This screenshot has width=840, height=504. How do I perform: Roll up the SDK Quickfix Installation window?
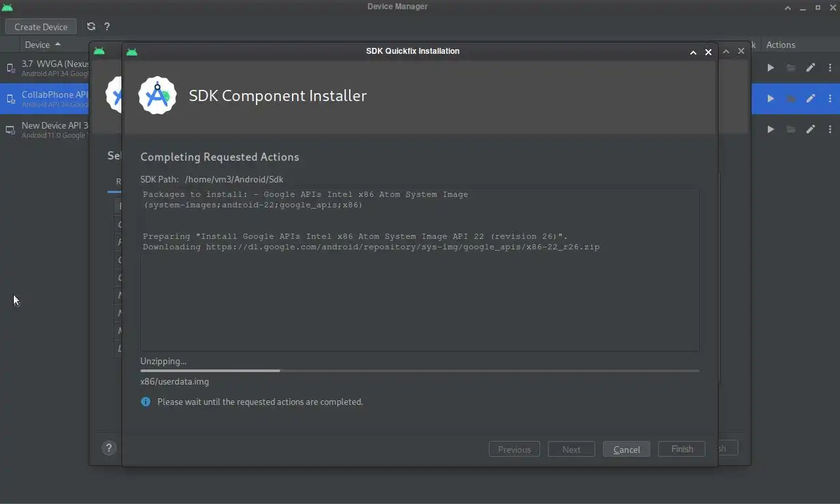693,52
